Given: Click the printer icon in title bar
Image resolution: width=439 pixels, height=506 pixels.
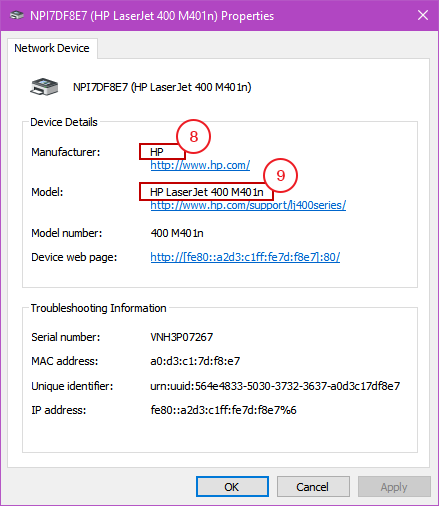Looking at the screenshot, I should tap(17, 15).
